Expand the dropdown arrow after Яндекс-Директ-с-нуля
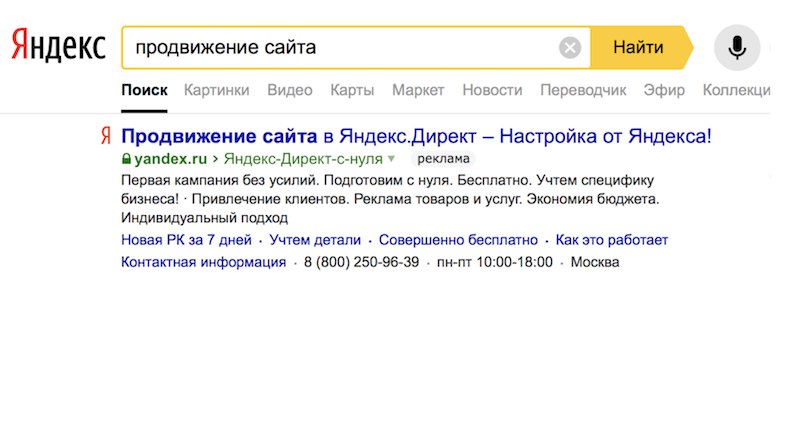800x446 pixels. [391, 159]
